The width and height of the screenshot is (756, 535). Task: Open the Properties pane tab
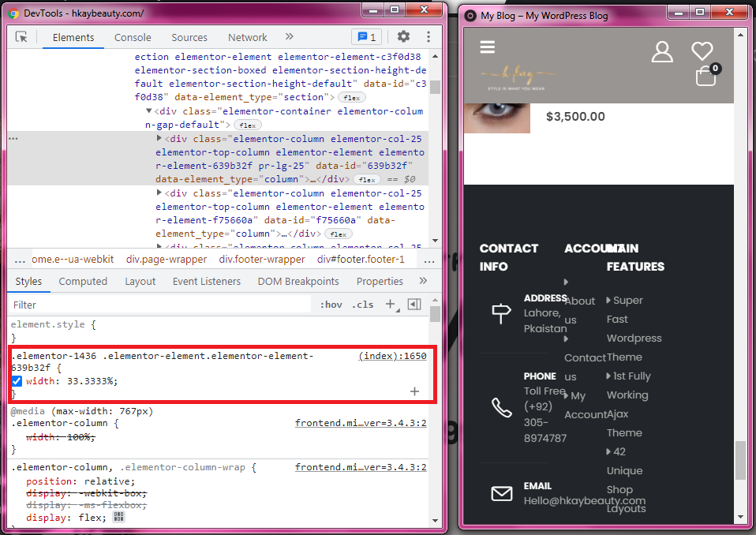pos(380,282)
